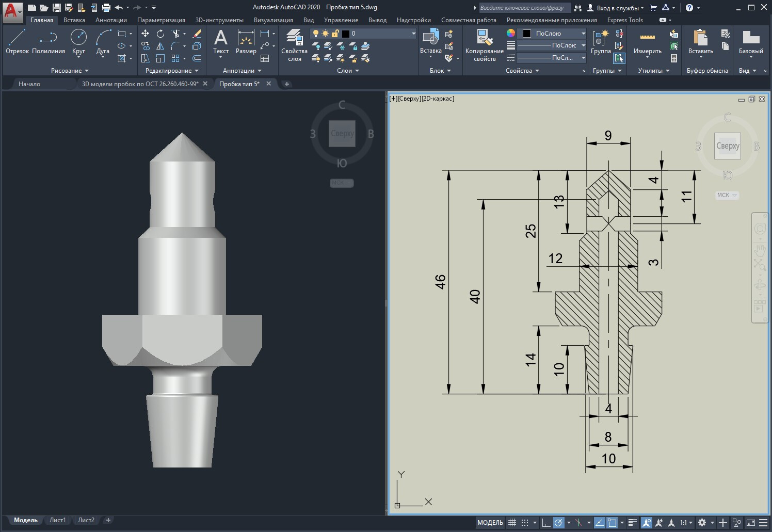This screenshot has height=532, width=772.
Task: Open the quick calculator icon
Action: [x=674, y=58]
